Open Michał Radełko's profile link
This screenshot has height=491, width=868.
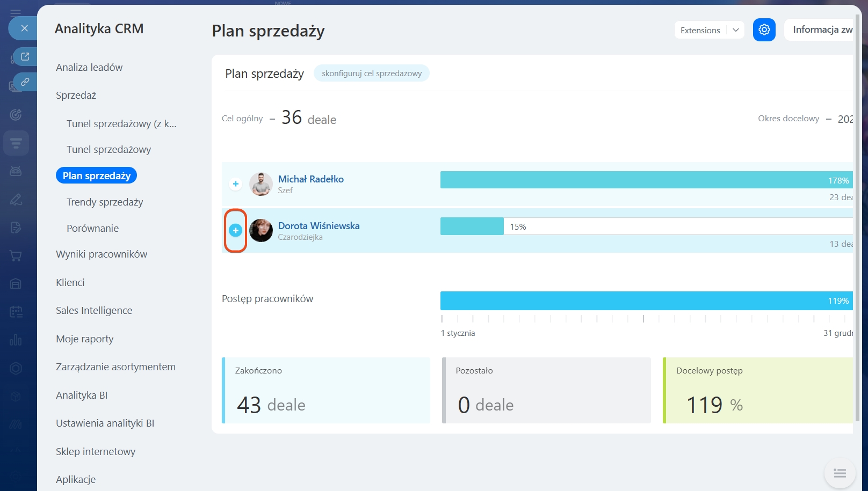311,179
